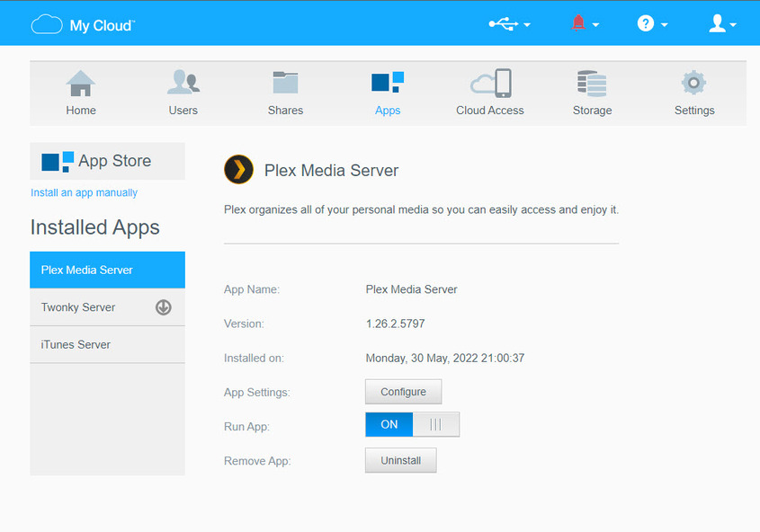The width and height of the screenshot is (760, 532).
Task: Select Plex Media Server in installed apps
Action: click(108, 270)
